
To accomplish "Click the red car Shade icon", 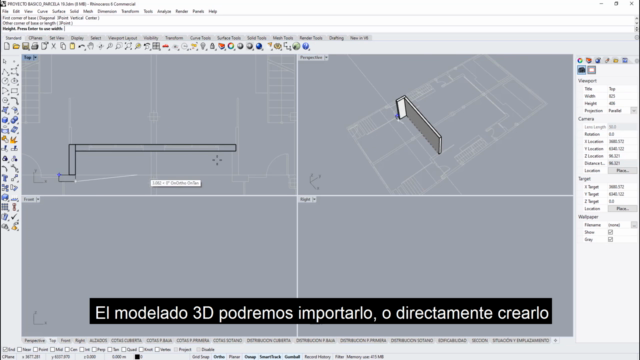I will pos(166,47).
